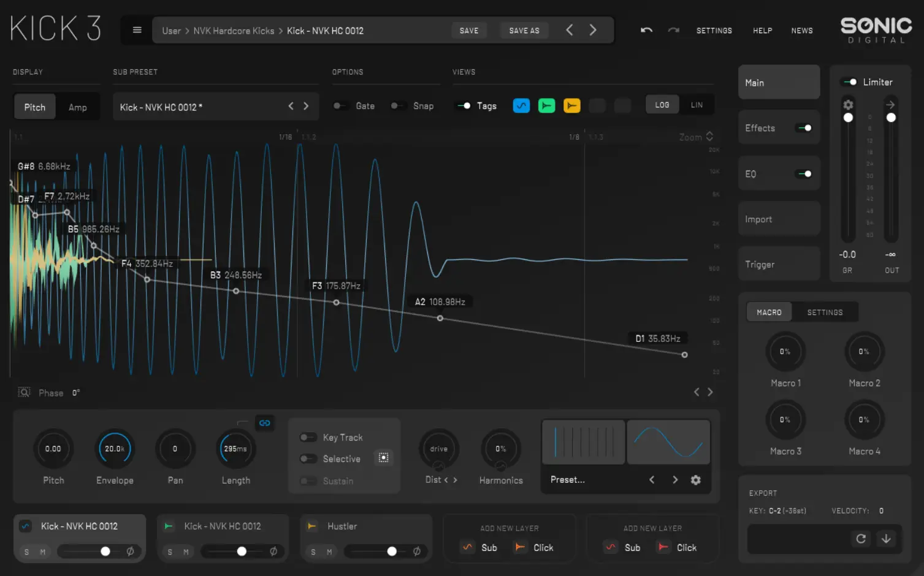Switch display to Amp
This screenshot has width=924, height=576.
click(x=77, y=107)
